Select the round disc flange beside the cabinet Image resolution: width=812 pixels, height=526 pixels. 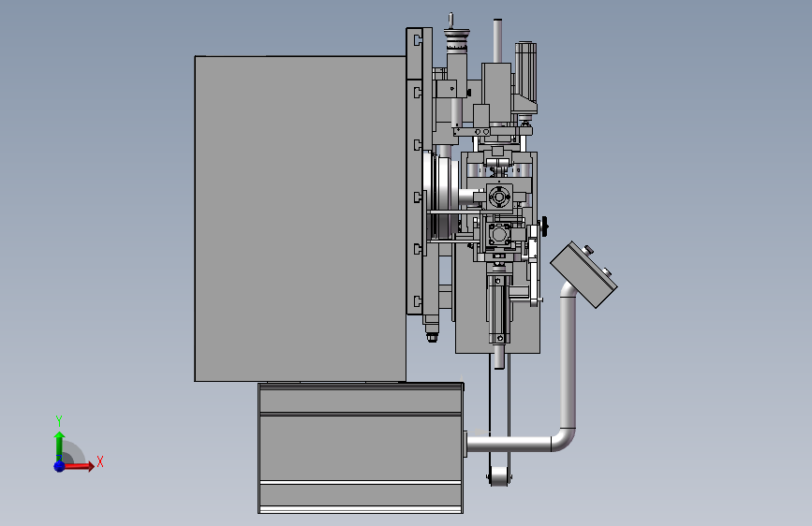(440, 197)
